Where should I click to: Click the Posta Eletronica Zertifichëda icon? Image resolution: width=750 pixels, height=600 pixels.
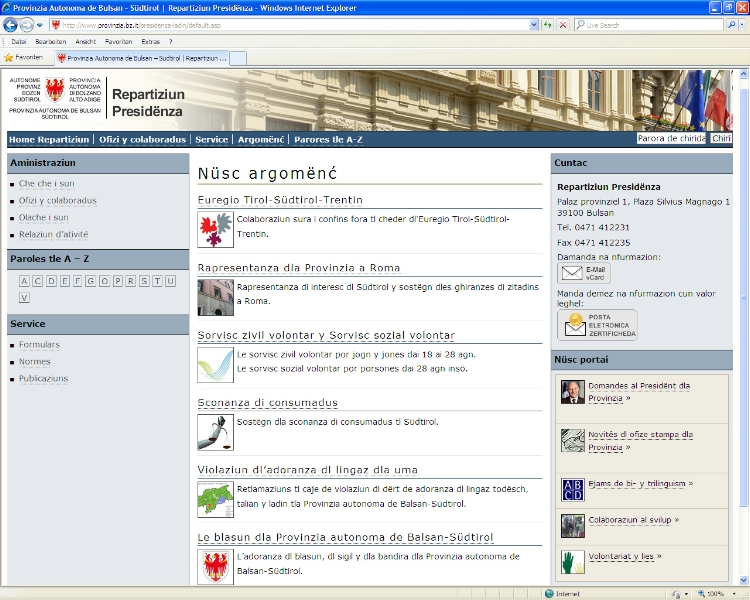(597, 324)
